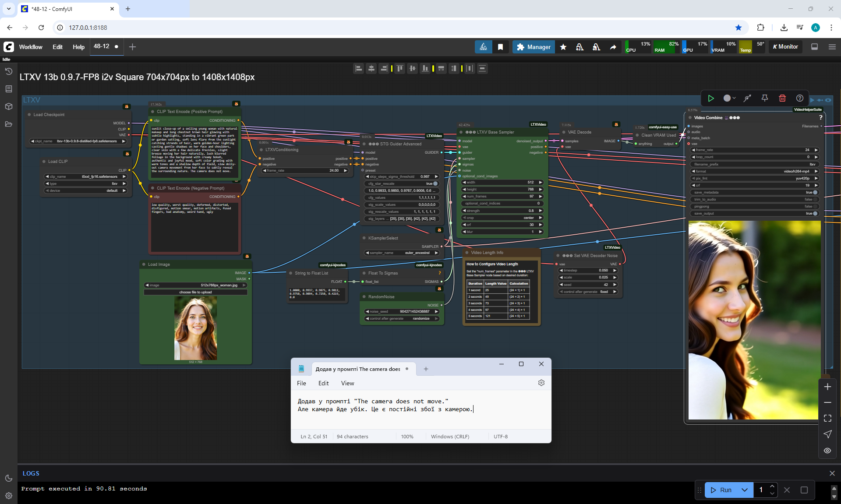Open the queue history sidebar icon
The image size is (841, 504).
coord(8,71)
